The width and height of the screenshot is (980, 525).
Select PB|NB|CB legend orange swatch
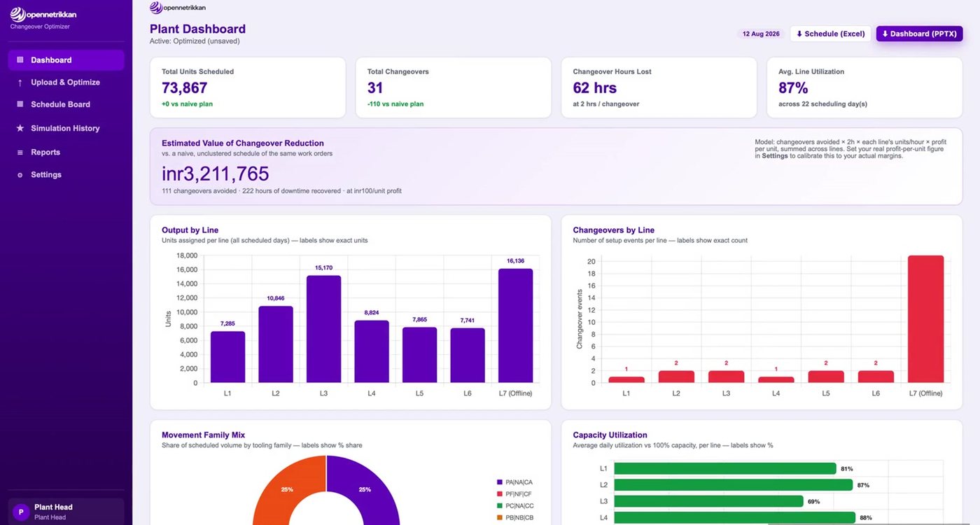499,517
